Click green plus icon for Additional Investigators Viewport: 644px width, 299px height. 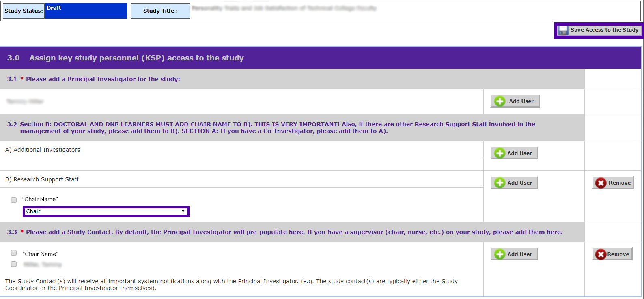(x=500, y=153)
